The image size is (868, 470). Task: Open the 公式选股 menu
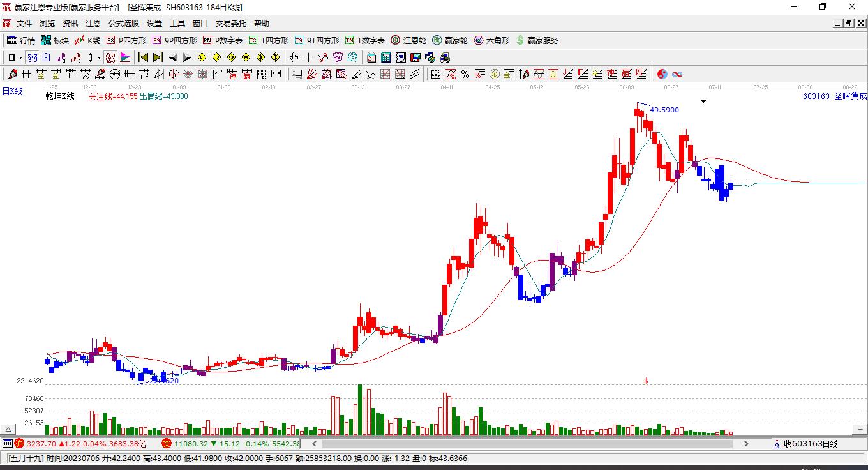coord(124,24)
